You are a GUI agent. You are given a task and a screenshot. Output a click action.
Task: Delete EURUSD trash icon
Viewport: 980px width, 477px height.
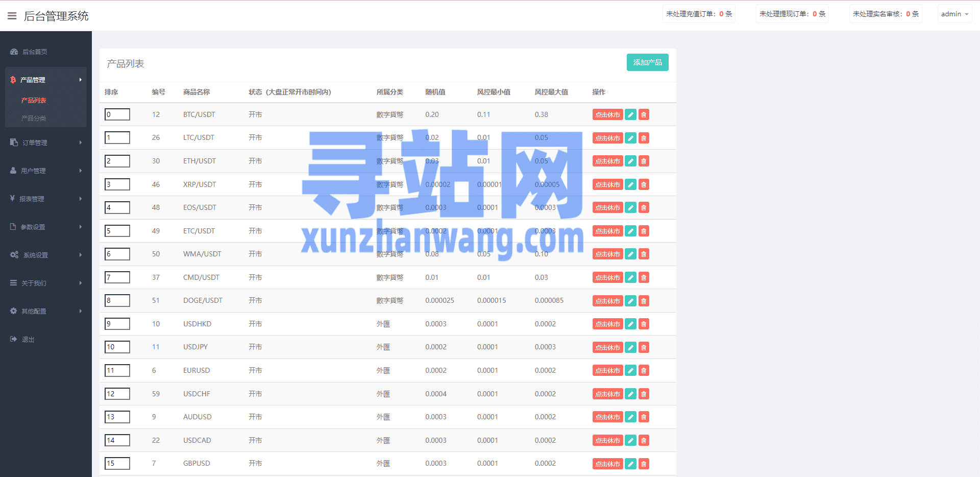coord(644,371)
